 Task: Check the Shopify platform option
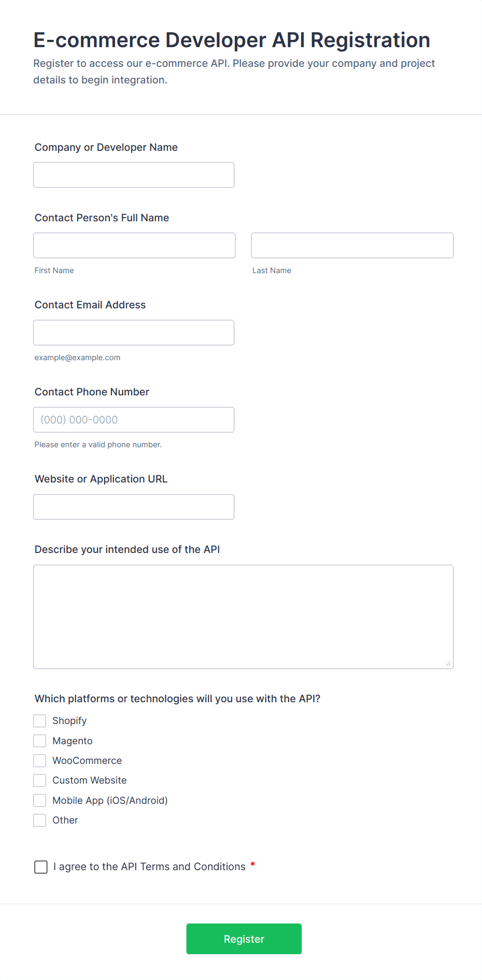pyautogui.click(x=40, y=721)
